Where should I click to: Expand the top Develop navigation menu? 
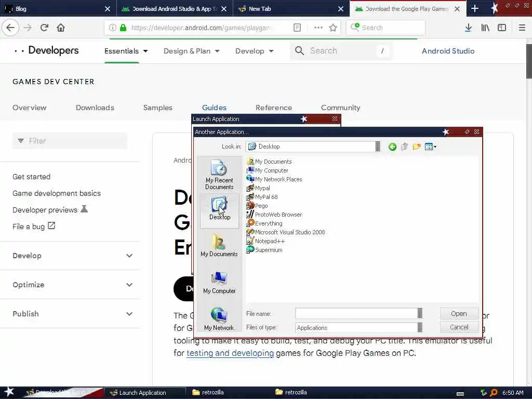tap(255, 51)
